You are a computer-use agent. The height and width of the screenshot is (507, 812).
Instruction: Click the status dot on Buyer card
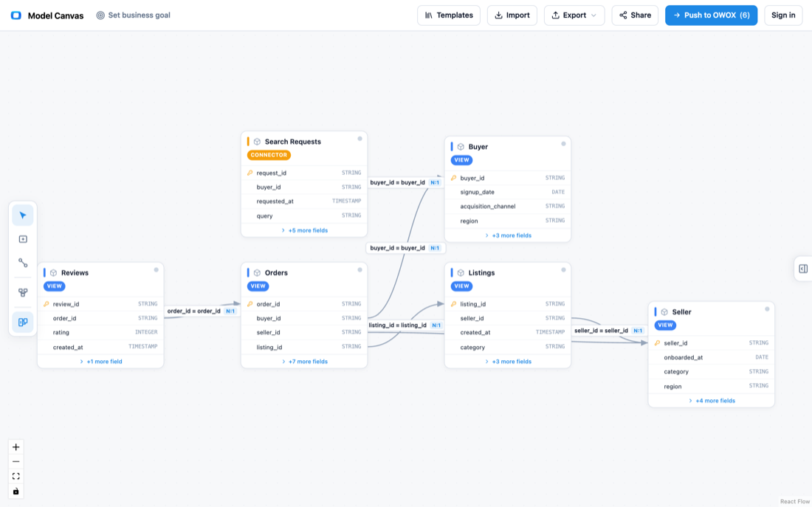click(563, 144)
